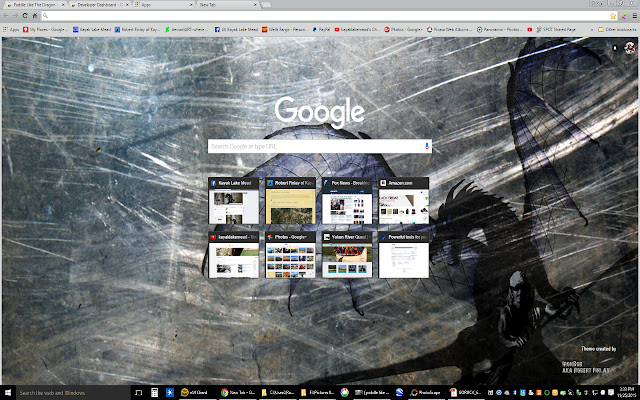The width and height of the screenshot is (640, 400).
Task: Launch the Calculator from the taskbar
Action: pos(154,393)
